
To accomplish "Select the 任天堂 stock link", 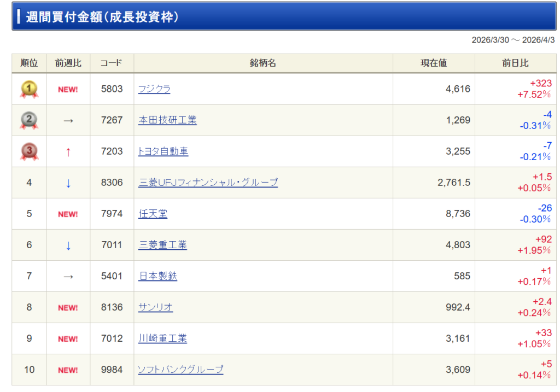I will (x=153, y=214).
